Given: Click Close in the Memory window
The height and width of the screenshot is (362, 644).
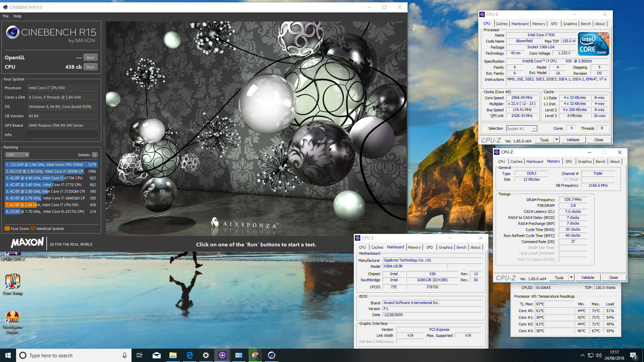Looking at the screenshot, I should [x=613, y=278].
